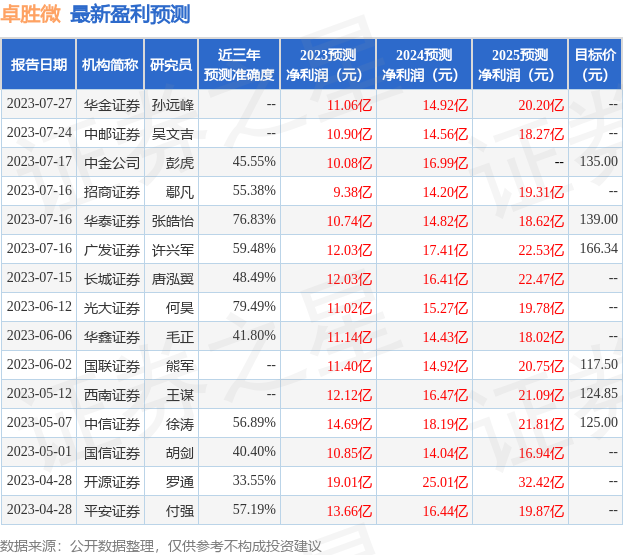The image size is (623, 555).
Task: Click the 166.34 target price
Action: (598, 248)
